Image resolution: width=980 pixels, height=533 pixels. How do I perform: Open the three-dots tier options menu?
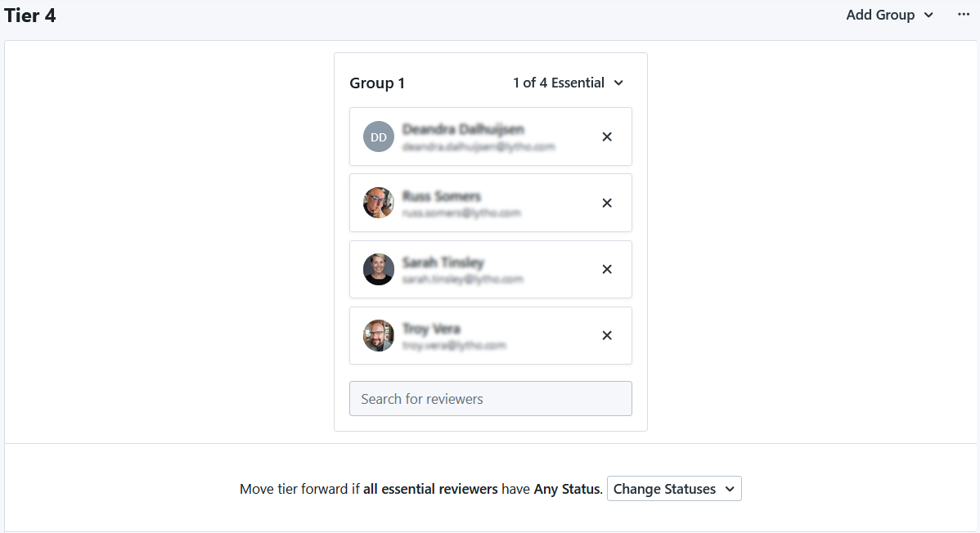tap(963, 15)
